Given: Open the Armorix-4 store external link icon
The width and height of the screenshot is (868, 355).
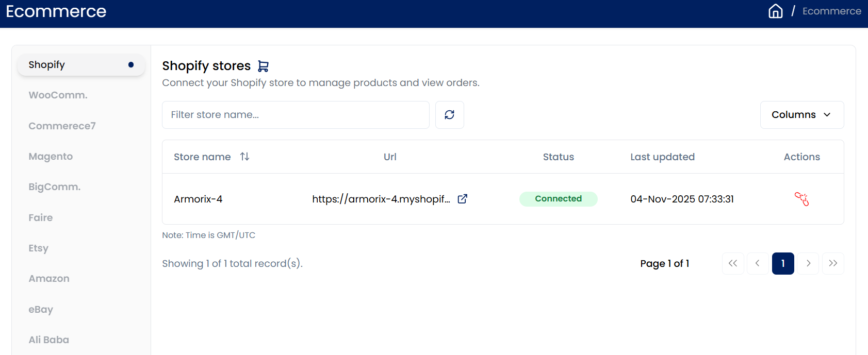Looking at the screenshot, I should click(463, 199).
